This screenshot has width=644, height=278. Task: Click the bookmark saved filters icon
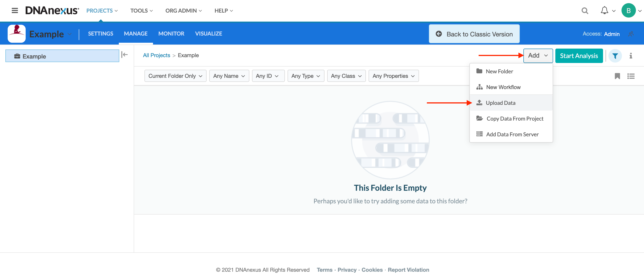617,76
